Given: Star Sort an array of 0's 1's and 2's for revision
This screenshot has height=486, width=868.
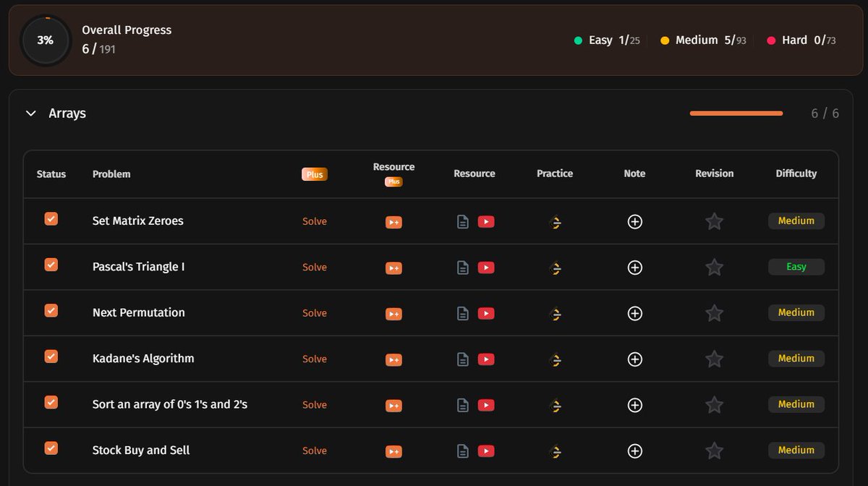Looking at the screenshot, I should coord(715,404).
